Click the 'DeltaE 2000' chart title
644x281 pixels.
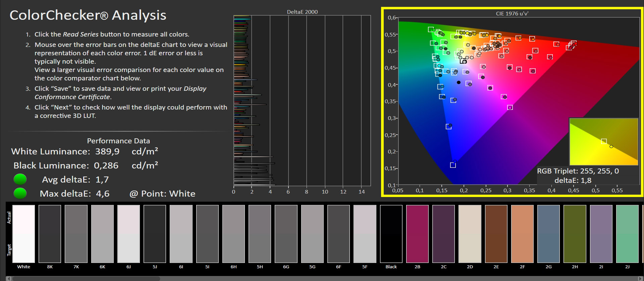click(302, 12)
